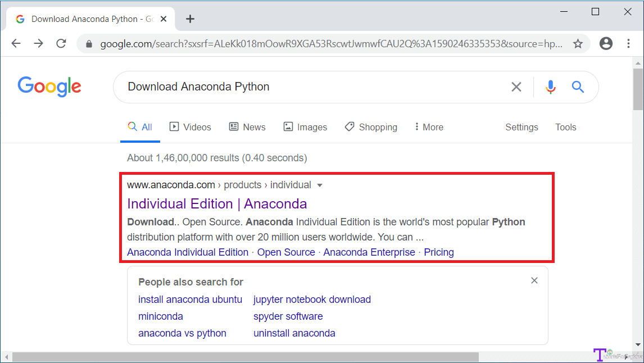The image size is (644, 363).
Task: Click the horizontal scrollbar thumb
Action: coord(245,357)
